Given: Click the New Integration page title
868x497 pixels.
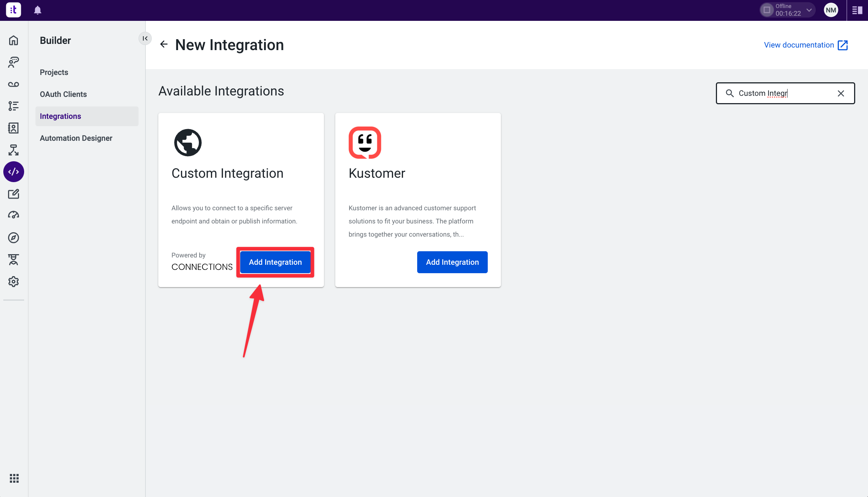Looking at the screenshot, I should coord(229,45).
